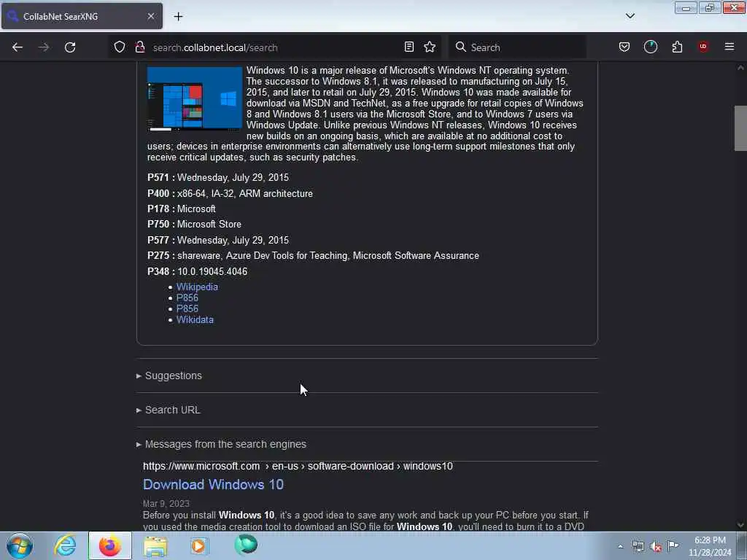747x560 pixels.
Task: Click the insecure connection padlock icon
Action: point(139,47)
